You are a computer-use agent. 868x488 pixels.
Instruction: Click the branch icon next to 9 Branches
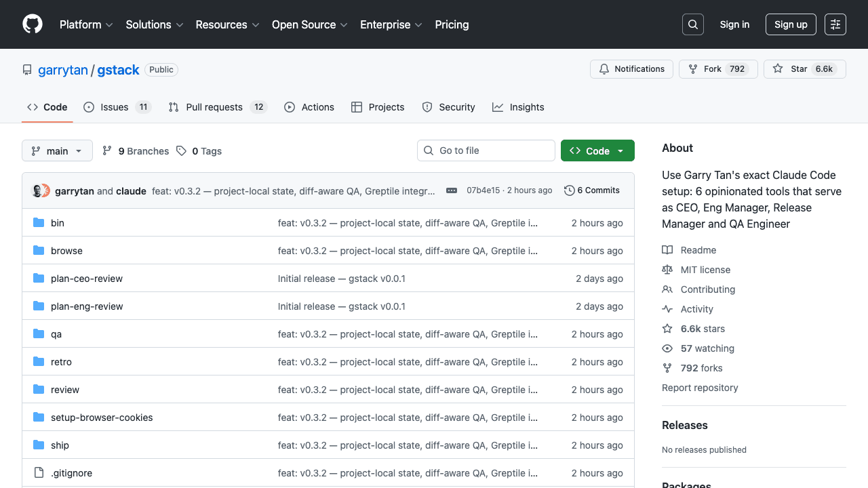(107, 150)
